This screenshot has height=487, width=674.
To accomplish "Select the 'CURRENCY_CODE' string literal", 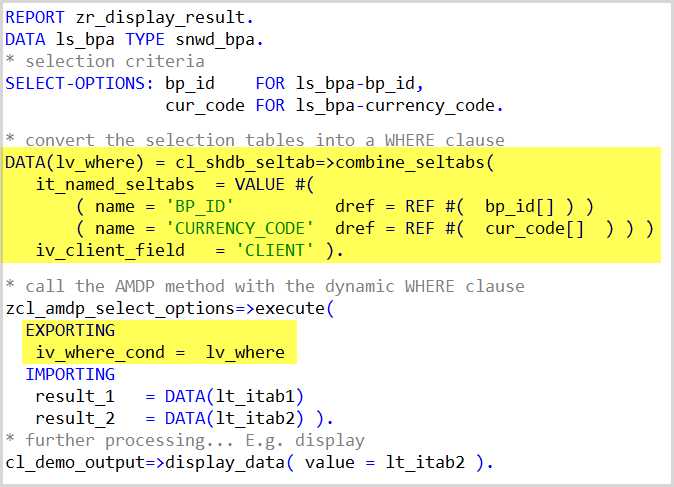I will (240, 229).
